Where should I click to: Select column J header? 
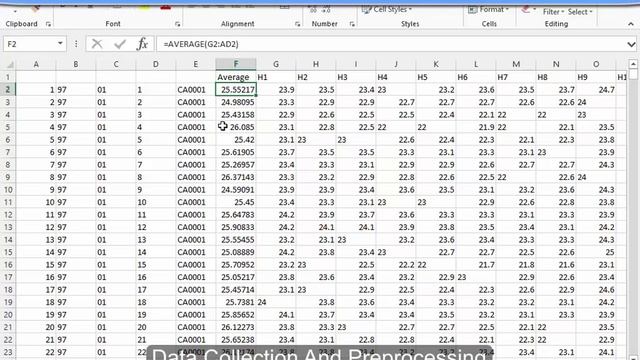click(396, 64)
